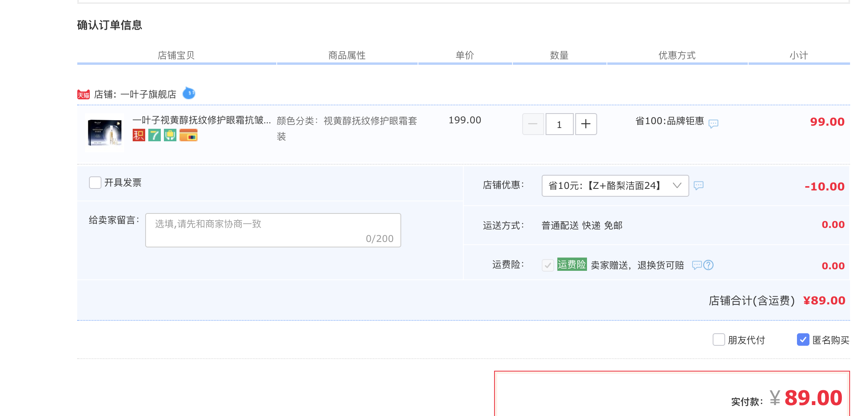Image resolution: width=868 pixels, height=416 pixels.
Task: Click the 运费险 comment bubble icon
Action: (x=697, y=265)
